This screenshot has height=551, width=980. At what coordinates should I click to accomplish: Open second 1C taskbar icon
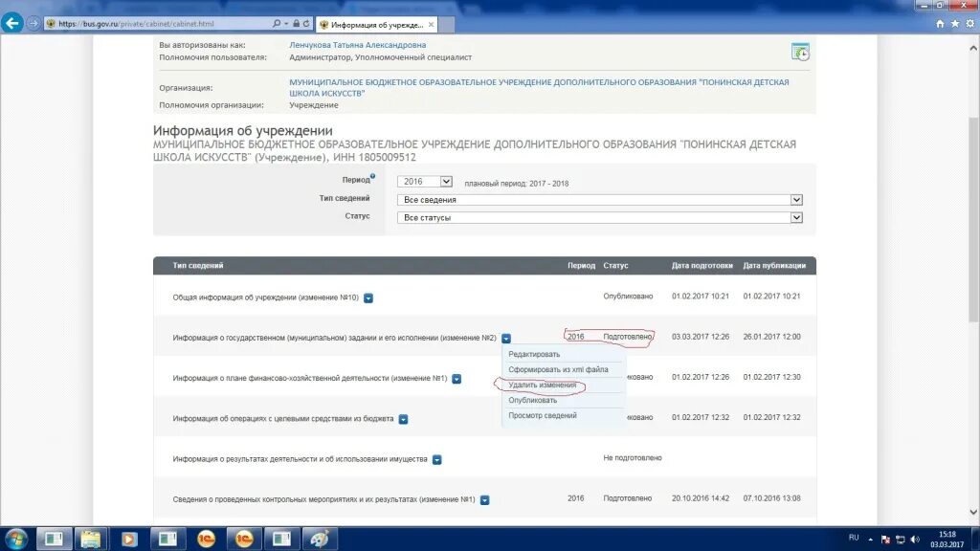pyautogui.click(x=244, y=539)
